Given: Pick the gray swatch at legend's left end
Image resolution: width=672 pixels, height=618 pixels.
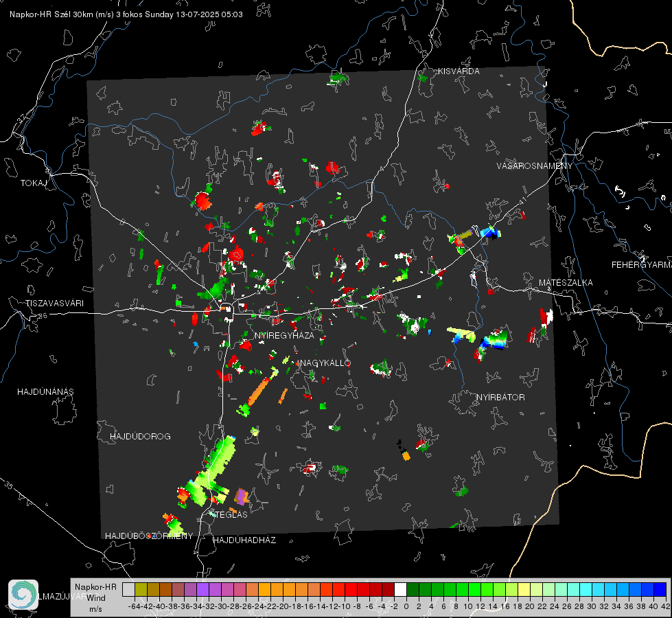Looking at the screenshot, I should click(128, 589).
